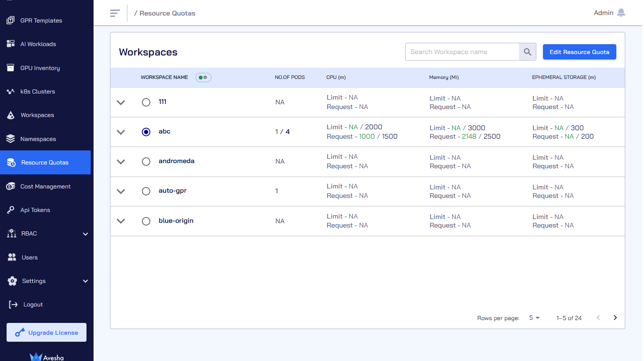Viewport: 644px width, 361px height.
Task: Click the auto-gpr workspace name
Action: pos(173,191)
